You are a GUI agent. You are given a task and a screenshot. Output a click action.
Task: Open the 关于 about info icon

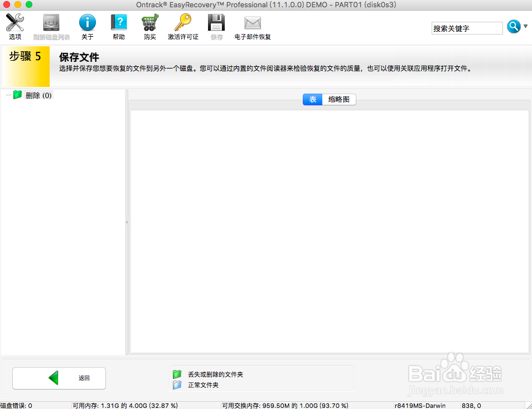pyautogui.click(x=87, y=23)
